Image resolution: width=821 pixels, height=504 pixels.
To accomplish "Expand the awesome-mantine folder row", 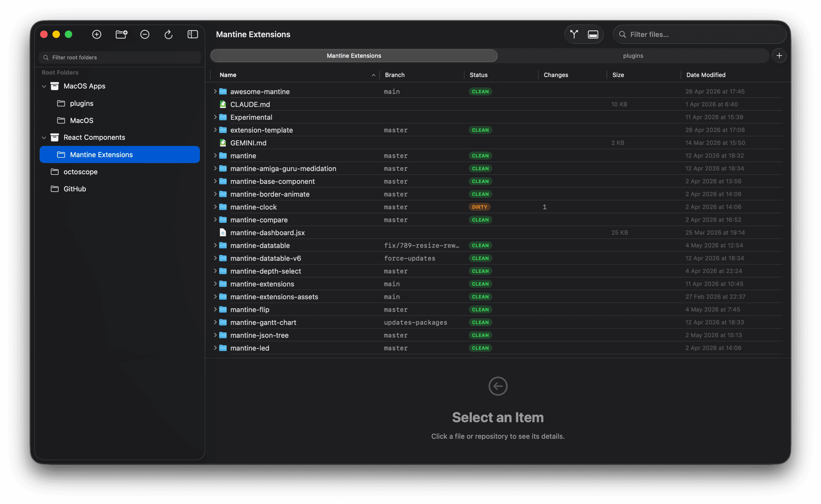I will [215, 92].
